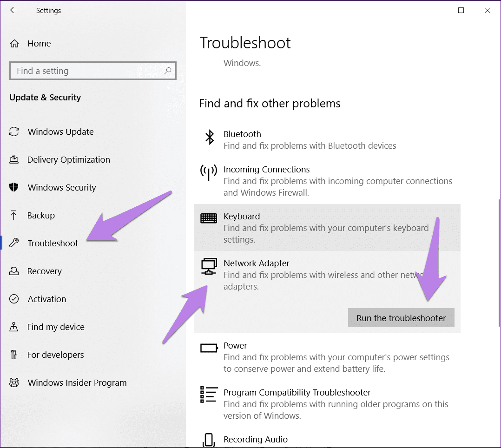Viewport: 501px width, 448px height.
Task: Run the troubleshooter for Network Adapter
Action: [x=401, y=318]
